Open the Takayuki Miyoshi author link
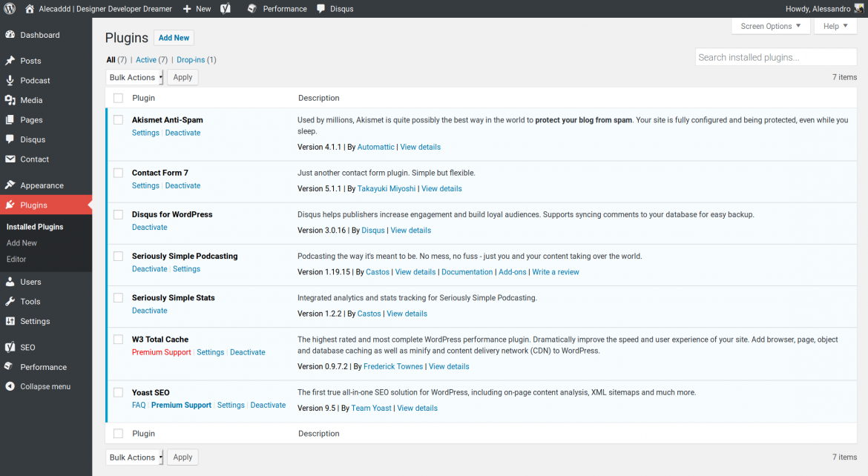Image resolution: width=868 pixels, height=476 pixels. pyautogui.click(x=387, y=189)
